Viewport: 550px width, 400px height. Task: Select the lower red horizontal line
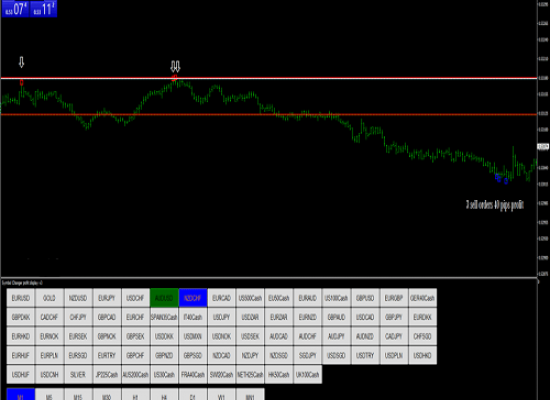click(x=269, y=114)
